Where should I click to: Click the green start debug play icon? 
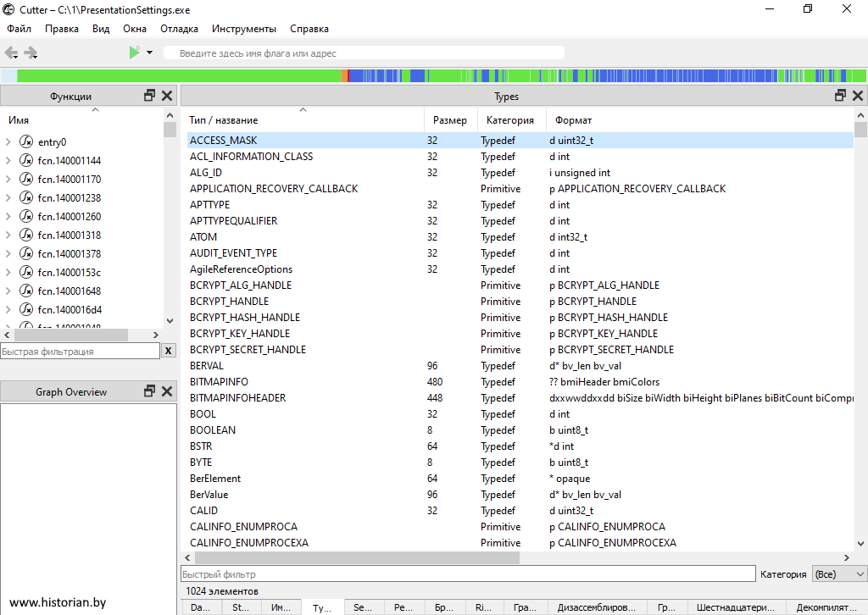[x=134, y=53]
